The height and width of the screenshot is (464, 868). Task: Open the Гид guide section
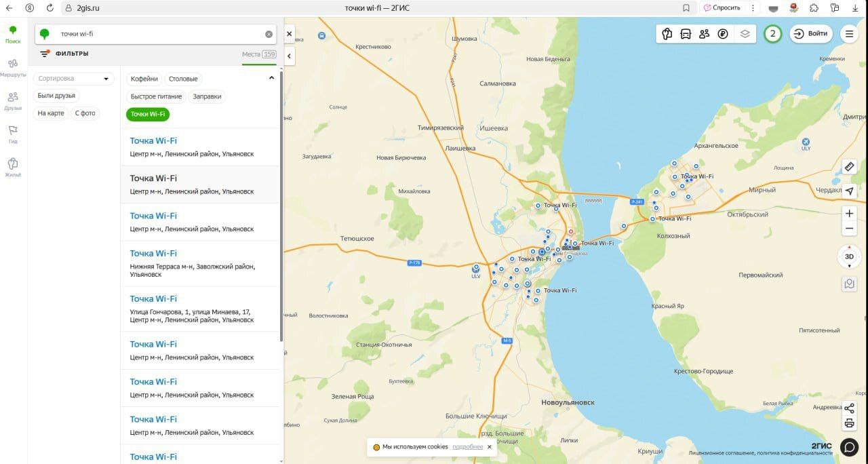pos(13,134)
